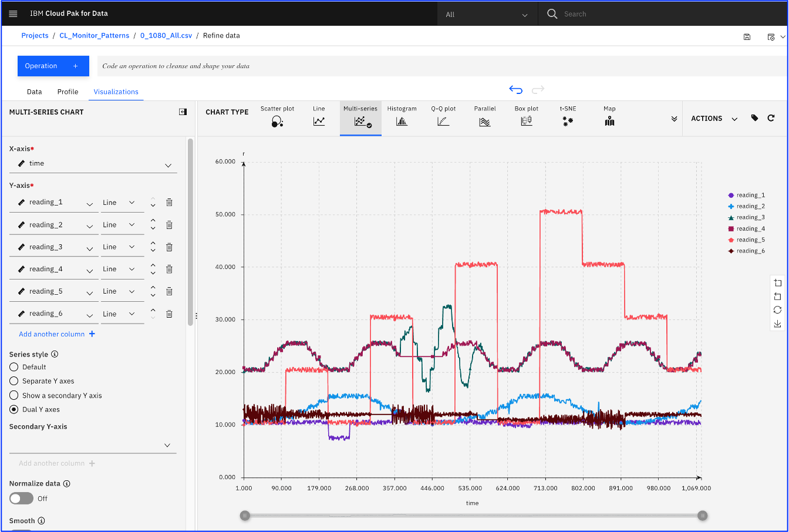Click left handle of time range slider
Viewport: 789px width, 532px height.
tap(245, 516)
